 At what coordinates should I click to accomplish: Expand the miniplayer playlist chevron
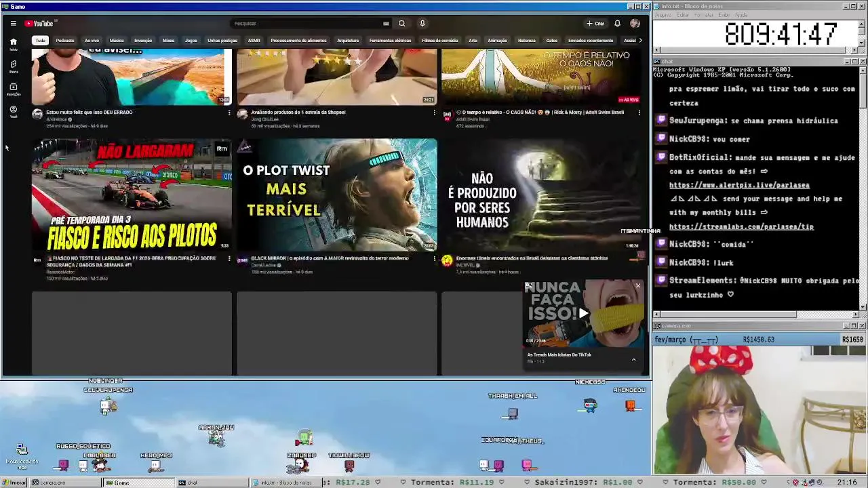[x=633, y=360]
